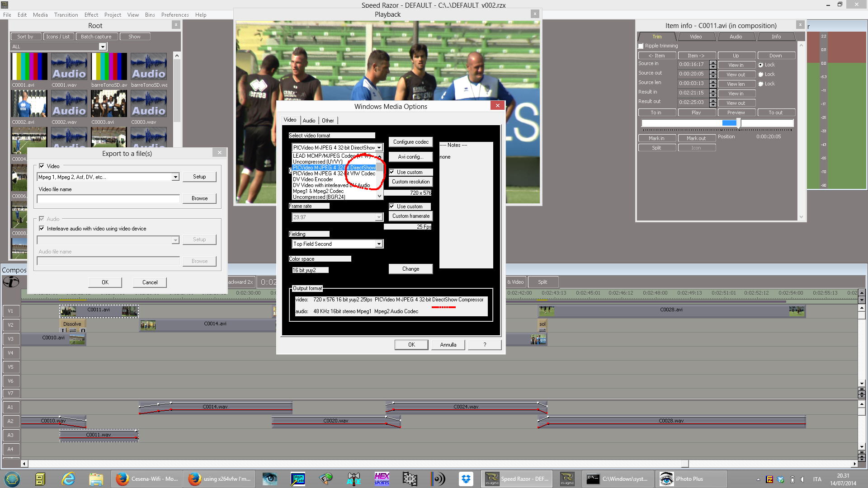This screenshot has height=488, width=868.
Task: Click the Configure codec button
Action: pos(410,142)
